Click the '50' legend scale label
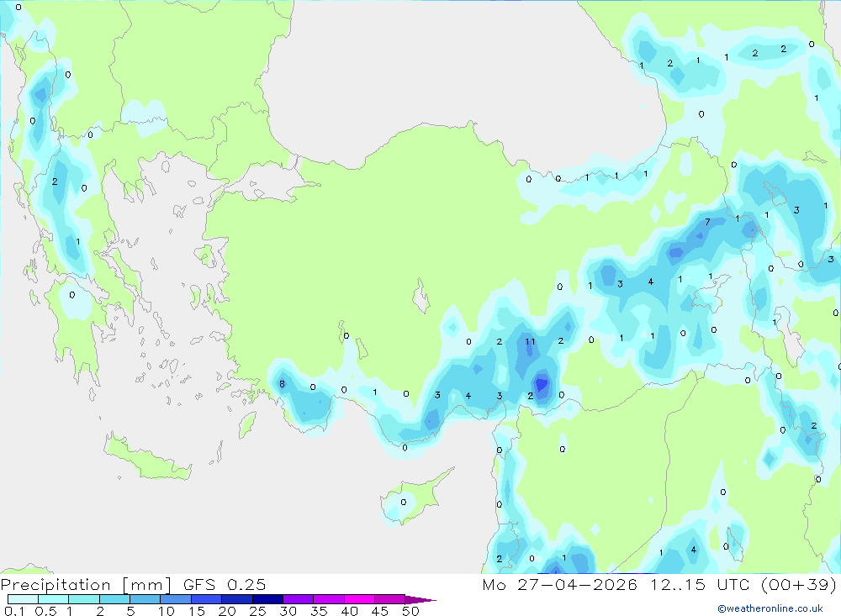This screenshot has height=616, width=841. (410, 611)
